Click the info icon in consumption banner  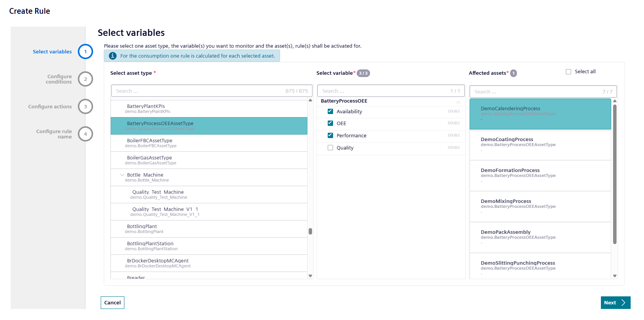coord(113,56)
